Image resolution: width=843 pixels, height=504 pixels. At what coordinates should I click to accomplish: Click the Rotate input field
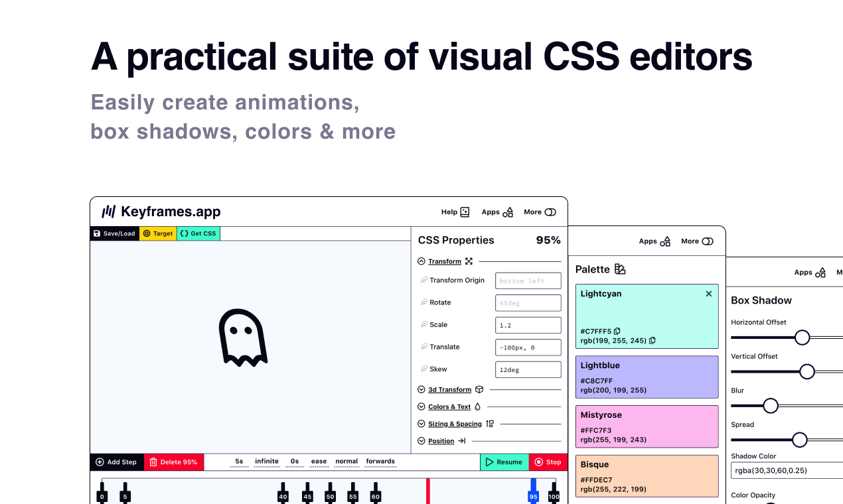528,303
